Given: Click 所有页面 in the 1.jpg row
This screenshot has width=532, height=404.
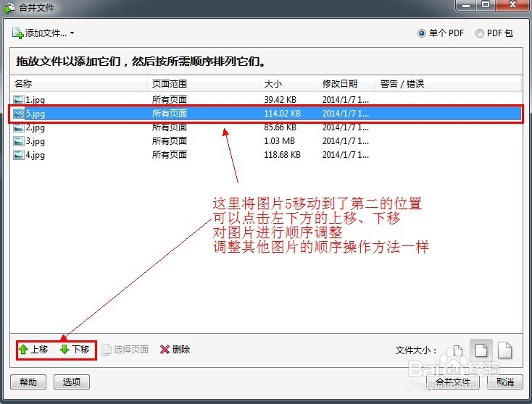Looking at the screenshot, I should pyautogui.click(x=170, y=100).
